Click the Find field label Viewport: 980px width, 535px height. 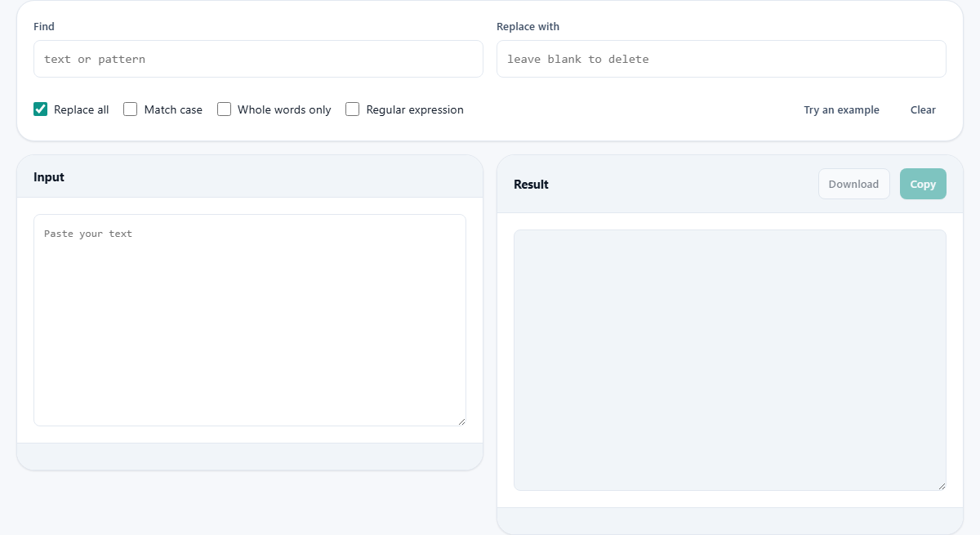(x=44, y=27)
